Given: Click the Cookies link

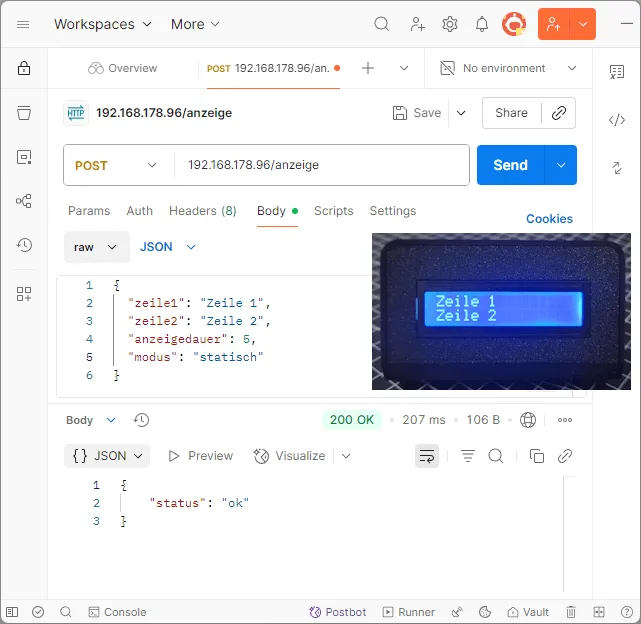Looking at the screenshot, I should (x=549, y=219).
